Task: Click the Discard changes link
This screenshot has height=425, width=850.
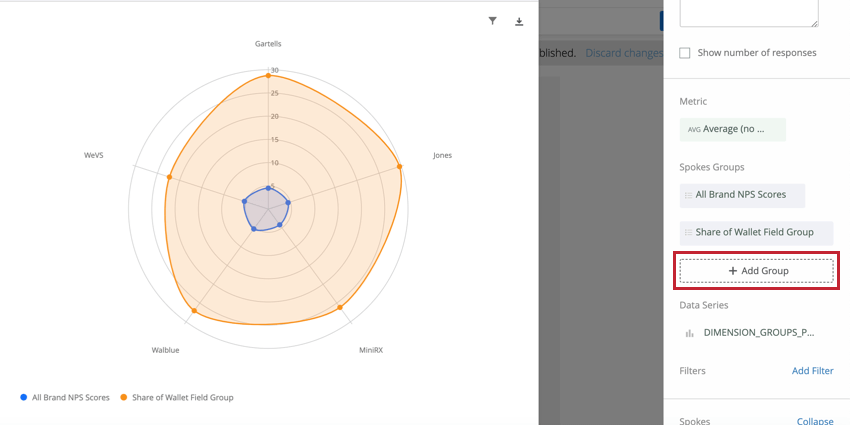Action: coord(623,53)
